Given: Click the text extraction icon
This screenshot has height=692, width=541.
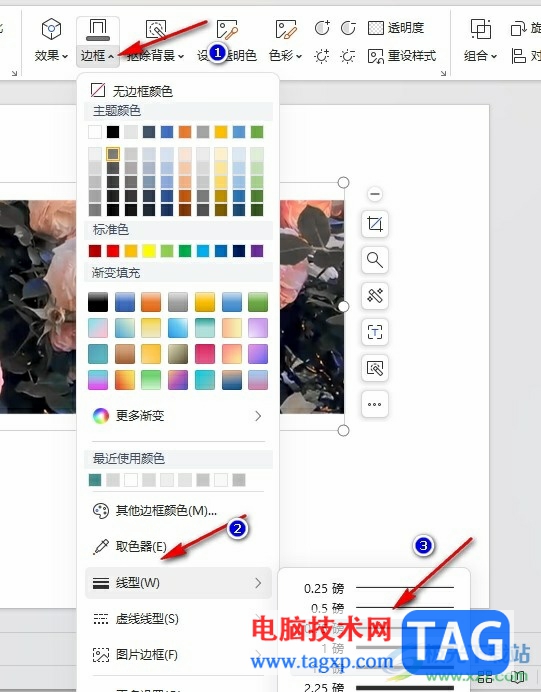Looking at the screenshot, I should tap(375, 332).
